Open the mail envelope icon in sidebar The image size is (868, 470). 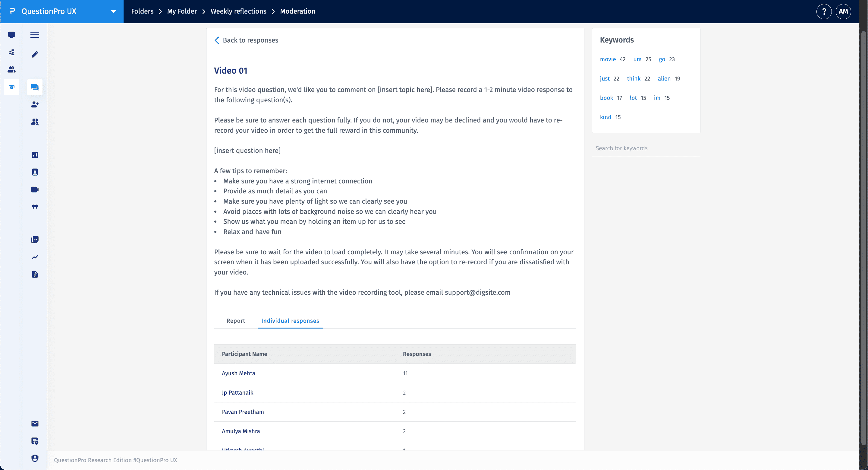tap(34, 424)
